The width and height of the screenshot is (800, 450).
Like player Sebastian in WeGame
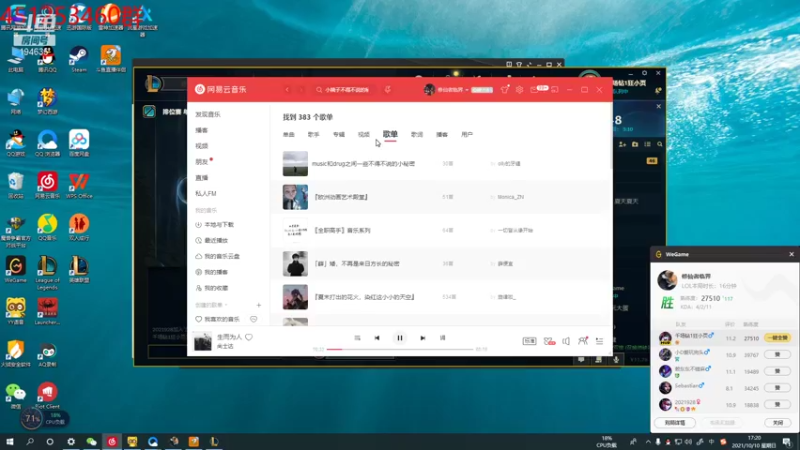coord(777,388)
